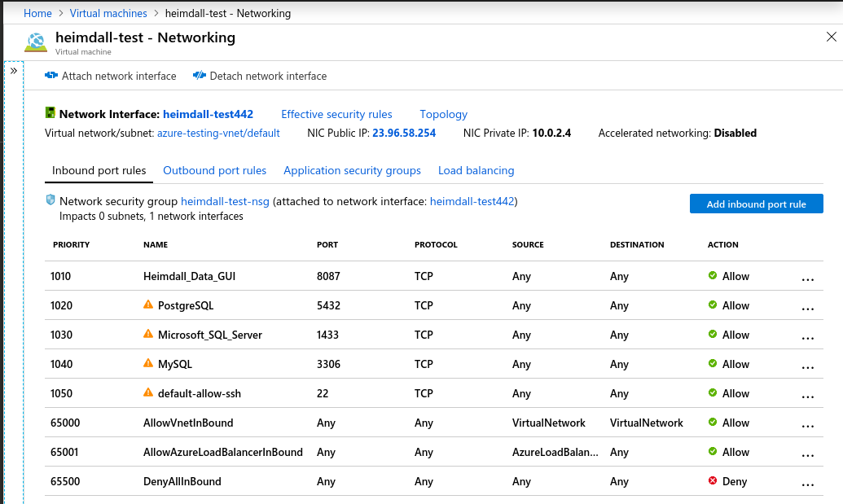Click the warning icon beside MySQL rule
This screenshot has width=843, height=504.
tap(148, 364)
